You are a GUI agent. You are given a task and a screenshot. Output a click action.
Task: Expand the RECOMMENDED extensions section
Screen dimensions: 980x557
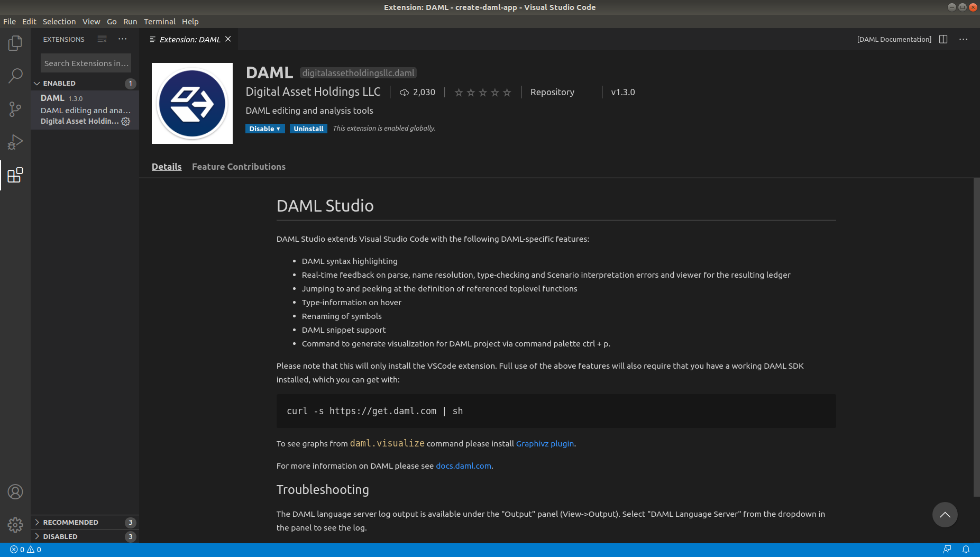click(36, 522)
